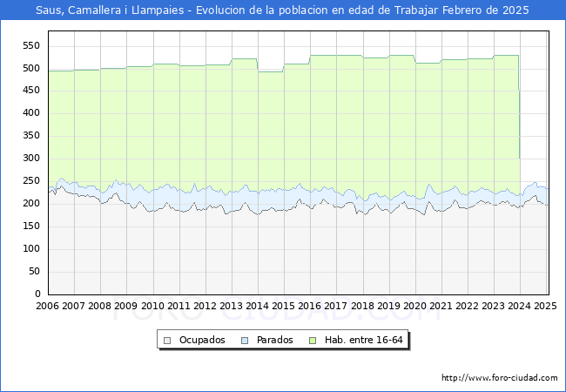Click the 2023 x-axis label
The width and height of the screenshot is (566, 392).
(494, 306)
